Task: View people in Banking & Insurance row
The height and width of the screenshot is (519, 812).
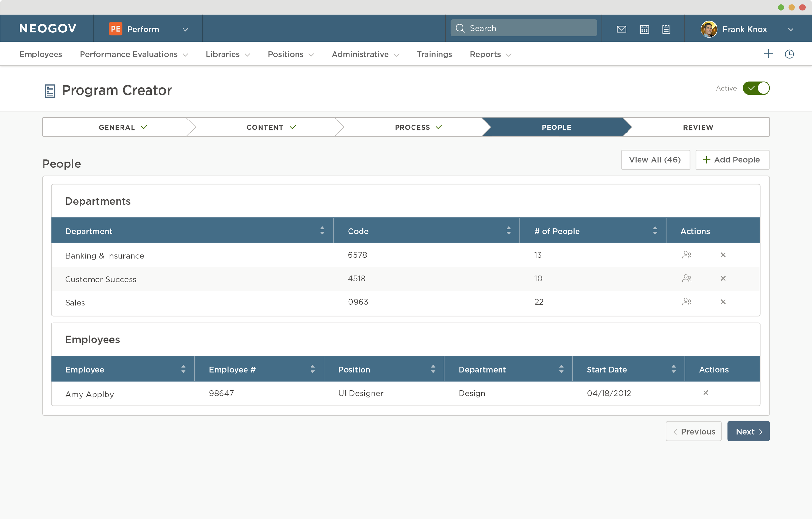Action: click(687, 255)
